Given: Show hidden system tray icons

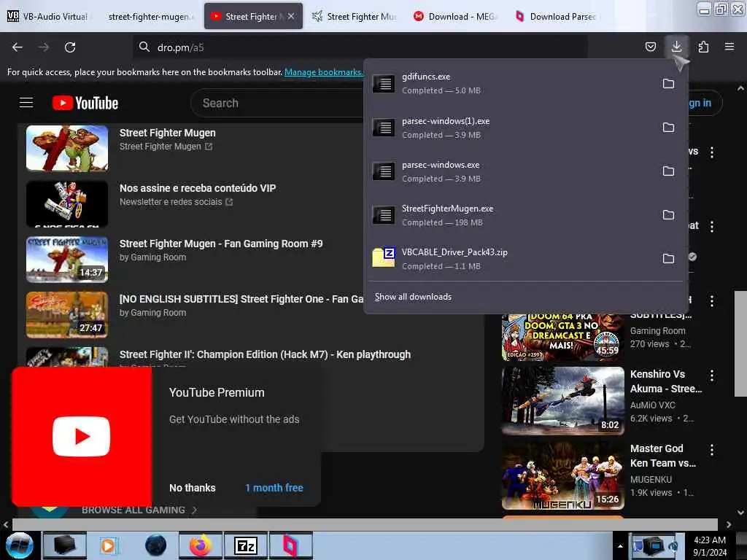Looking at the screenshot, I should tap(620, 546).
